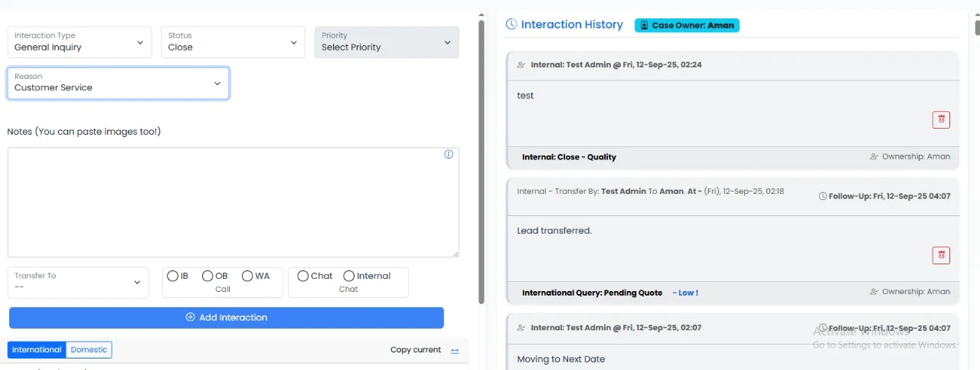Click the clock icon beside Interaction History
The image size is (980, 370).
coord(511,25)
